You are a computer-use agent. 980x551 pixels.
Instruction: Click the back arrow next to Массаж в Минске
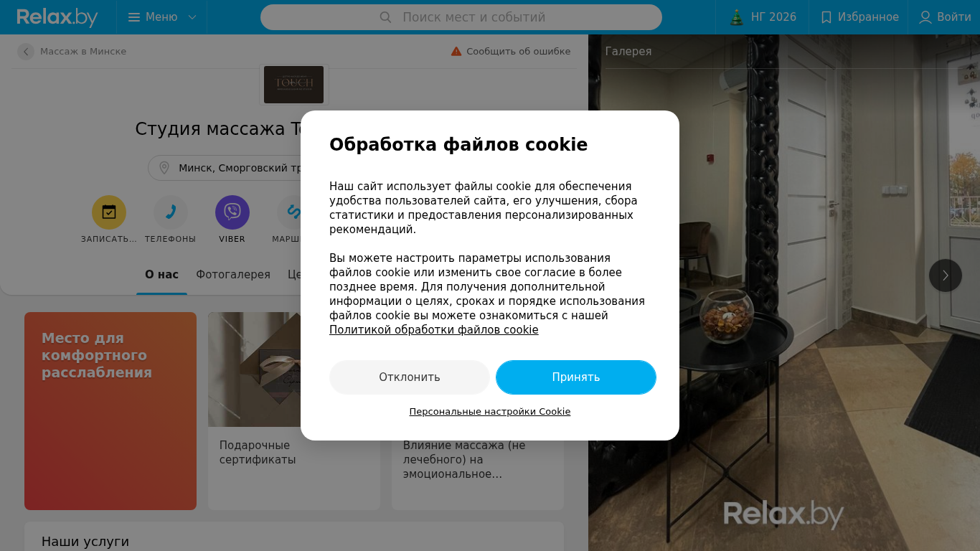pyautogui.click(x=26, y=52)
